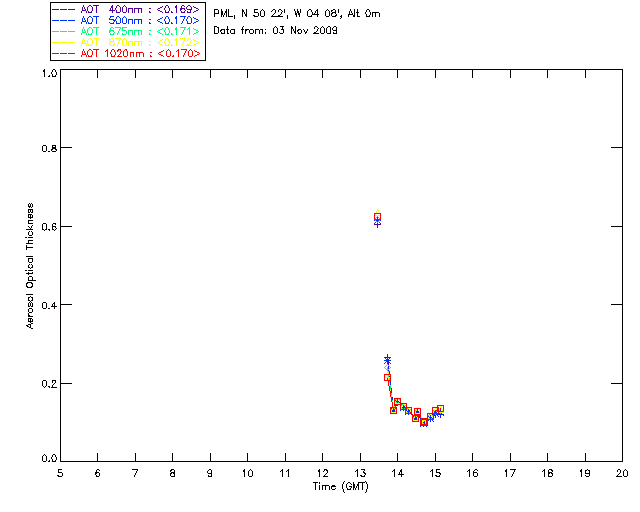
Task: Click the x-axis tick label 15
Action: (x=435, y=473)
